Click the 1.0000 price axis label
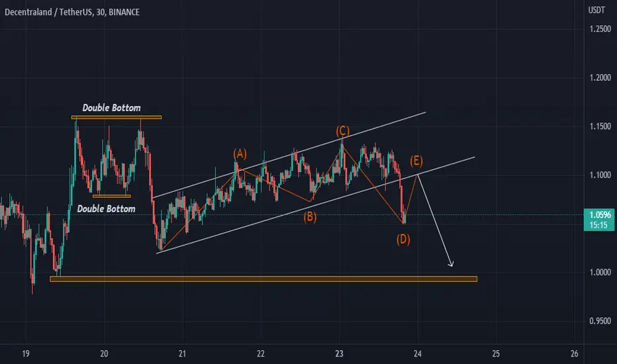This screenshot has height=364, width=617. tap(600, 272)
